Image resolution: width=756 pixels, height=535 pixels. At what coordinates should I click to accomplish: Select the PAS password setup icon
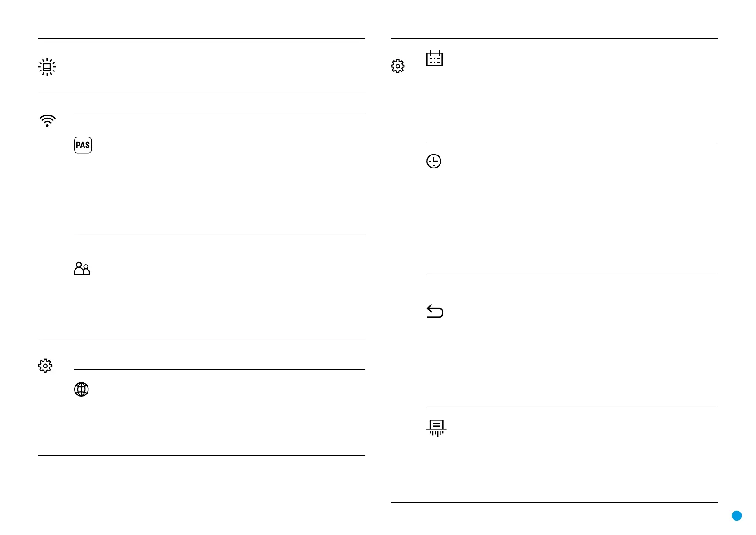tap(83, 145)
